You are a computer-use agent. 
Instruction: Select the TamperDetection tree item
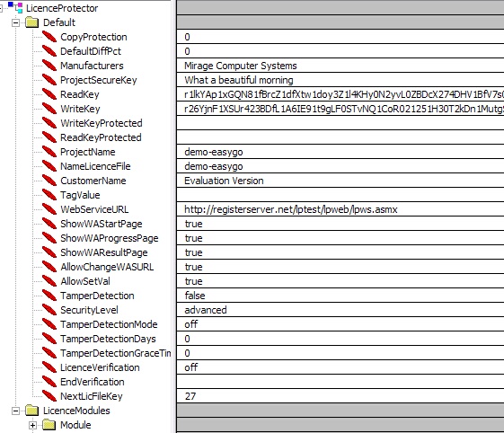click(x=97, y=296)
